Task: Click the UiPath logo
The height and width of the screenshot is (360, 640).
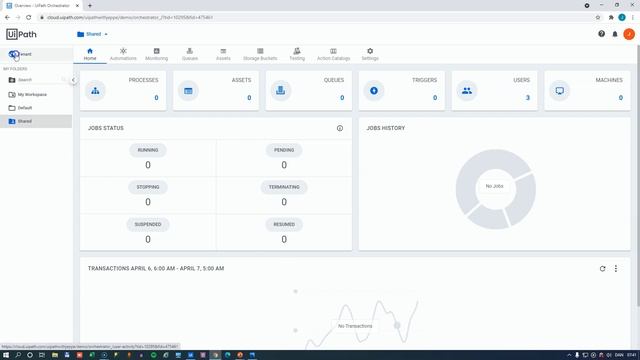Action: click(x=21, y=34)
